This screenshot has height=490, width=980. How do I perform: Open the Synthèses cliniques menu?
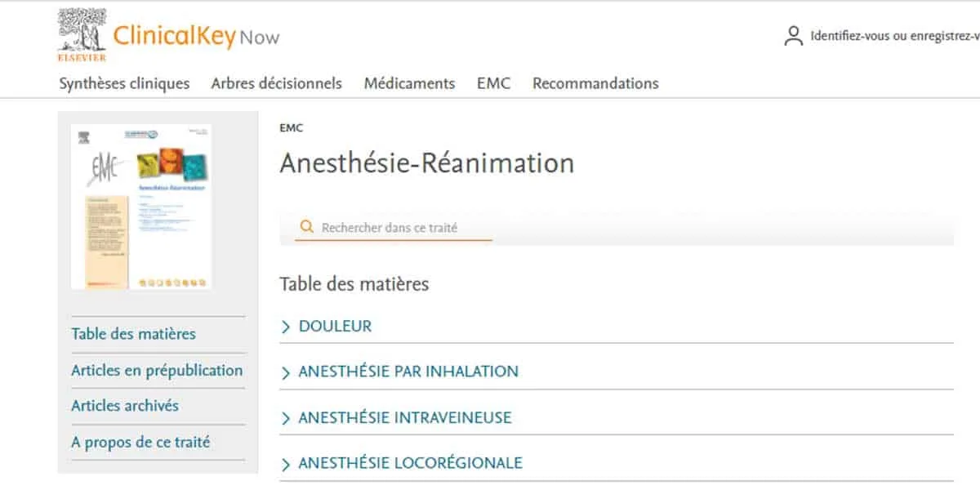tap(124, 83)
